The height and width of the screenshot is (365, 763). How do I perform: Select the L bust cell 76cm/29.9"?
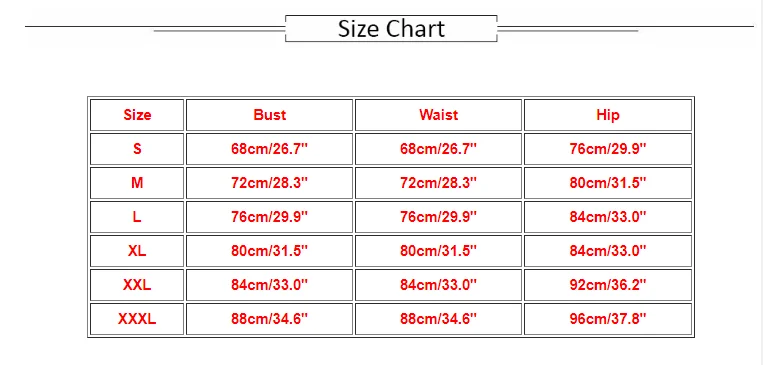pyautogui.click(x=269, y=217)
